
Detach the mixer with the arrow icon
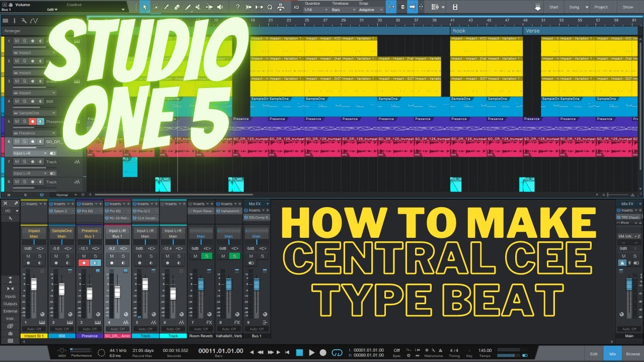[x=16, y=203]
